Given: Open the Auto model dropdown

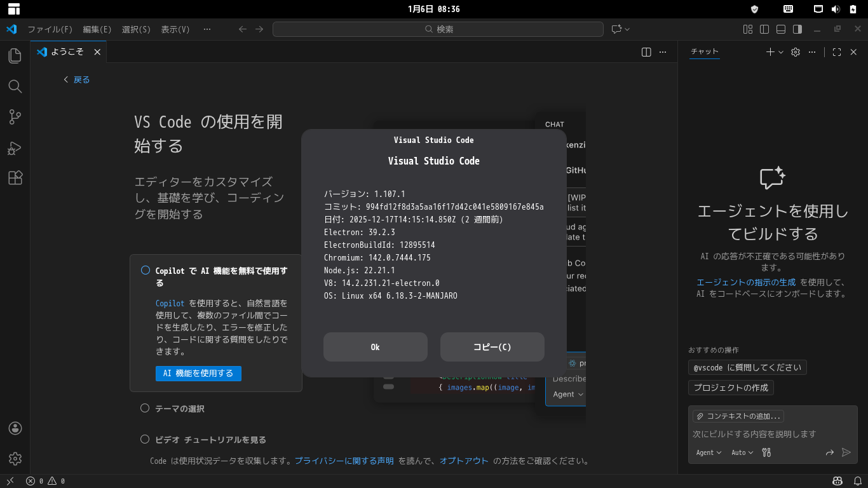Looking at the screenshot, I should coord(742,452).
